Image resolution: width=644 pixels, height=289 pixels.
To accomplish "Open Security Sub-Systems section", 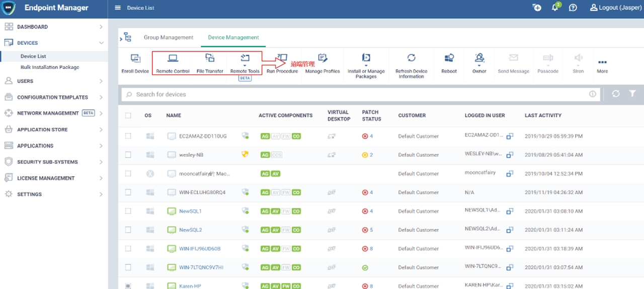I will click(x=54, y=162).
